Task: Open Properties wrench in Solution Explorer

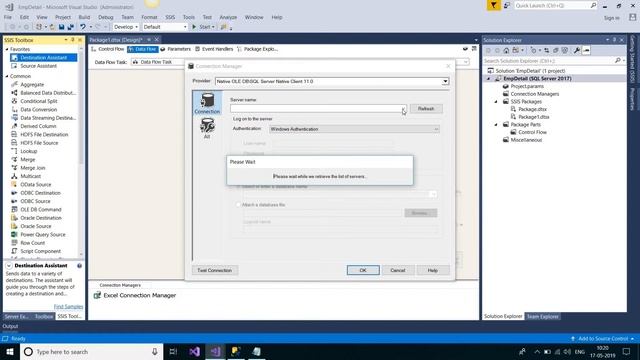Action: (x=576, y=50)
